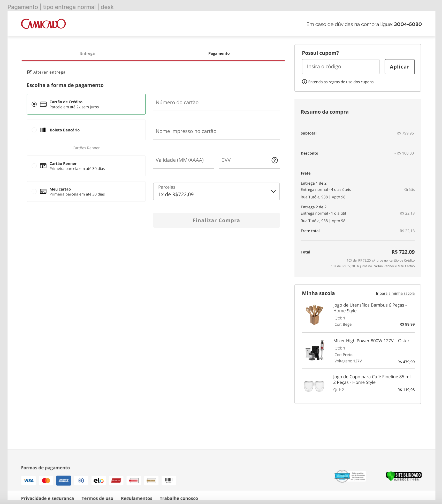Select Boleto Bancário radio button
The image size is (442, 504).
tap(34, 130)
